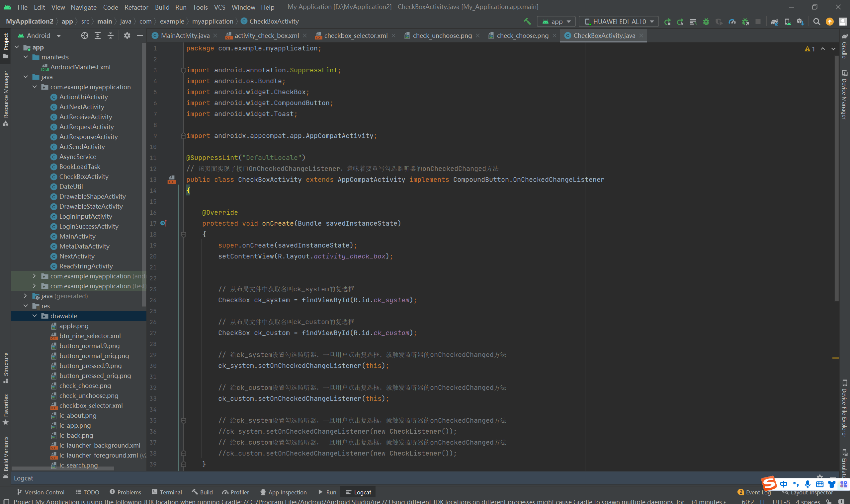850x504 pixels.
Task: Collapse the drawable folder
Action: coord(35,316)
